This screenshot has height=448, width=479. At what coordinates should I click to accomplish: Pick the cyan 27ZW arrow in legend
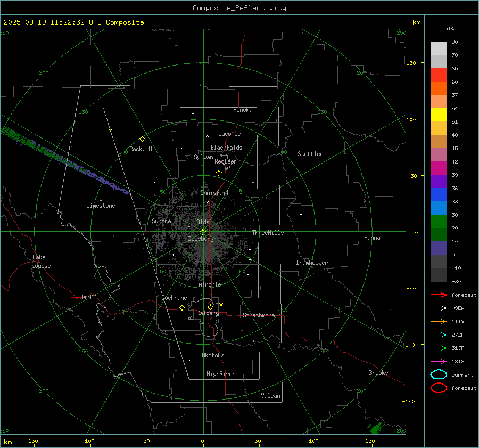(439, 335)
